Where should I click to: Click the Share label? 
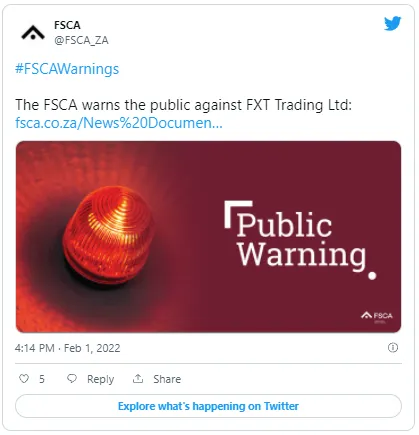pyautogui.click(x=167, y=379)
